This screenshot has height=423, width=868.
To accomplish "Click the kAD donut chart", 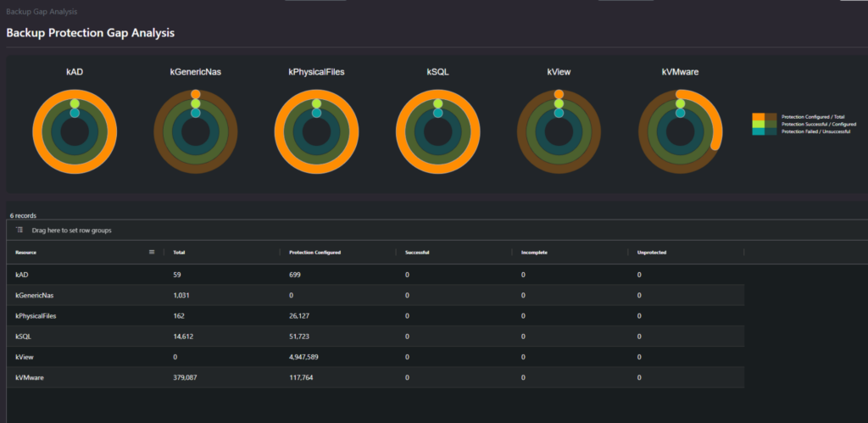I will 75,131.
